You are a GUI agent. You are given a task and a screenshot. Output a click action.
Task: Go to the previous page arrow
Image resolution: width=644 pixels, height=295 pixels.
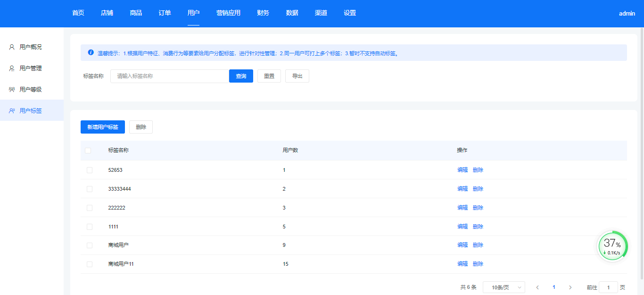tap(537, 287)
